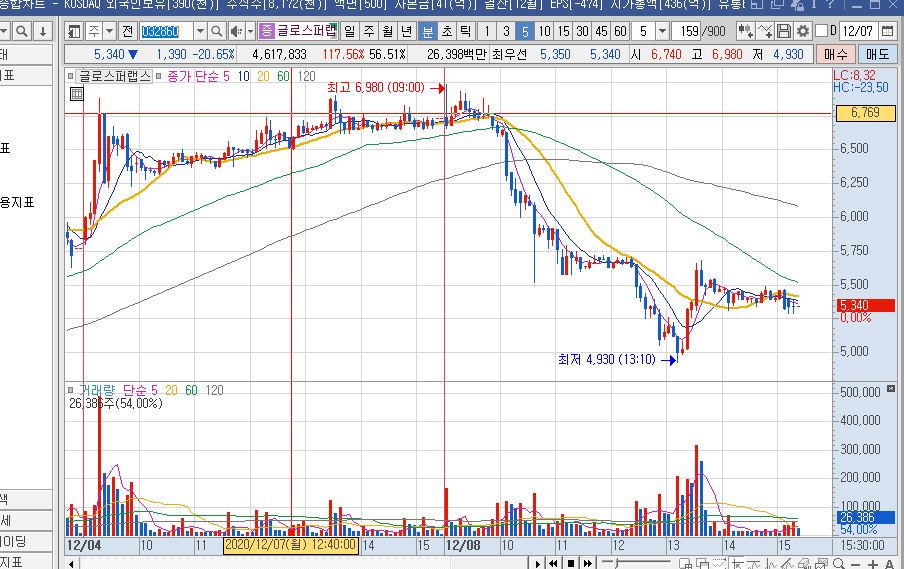Click the calendar icon next to date
This screenshot has width=904, height=569.
click(887, 31)
